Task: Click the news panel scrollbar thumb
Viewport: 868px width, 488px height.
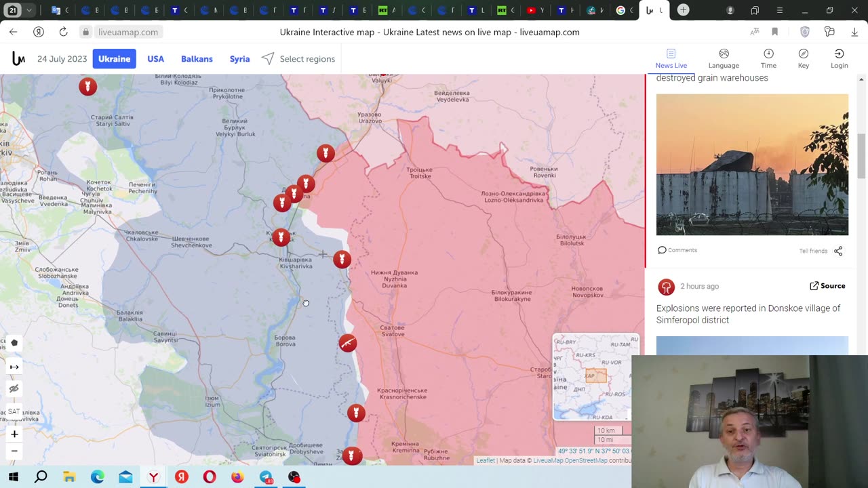Action: pyautogui.click(x=862, y=156)
